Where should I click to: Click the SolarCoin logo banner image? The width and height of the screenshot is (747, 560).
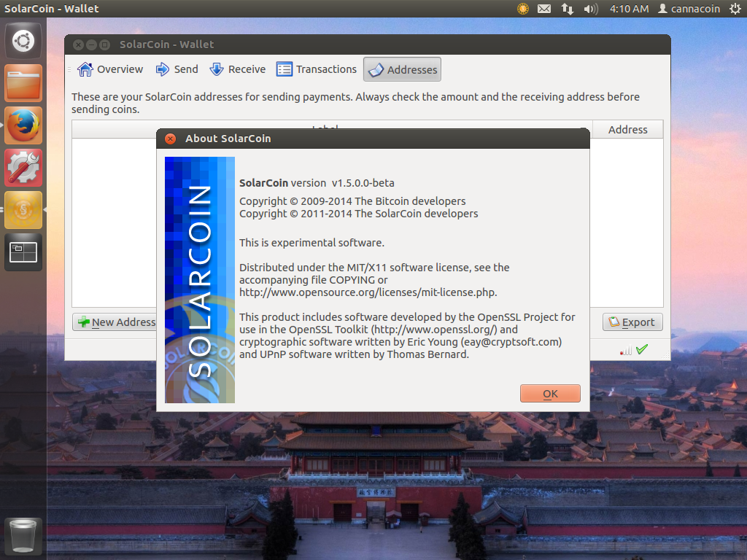pyautogui.click(x=200, y=280)
